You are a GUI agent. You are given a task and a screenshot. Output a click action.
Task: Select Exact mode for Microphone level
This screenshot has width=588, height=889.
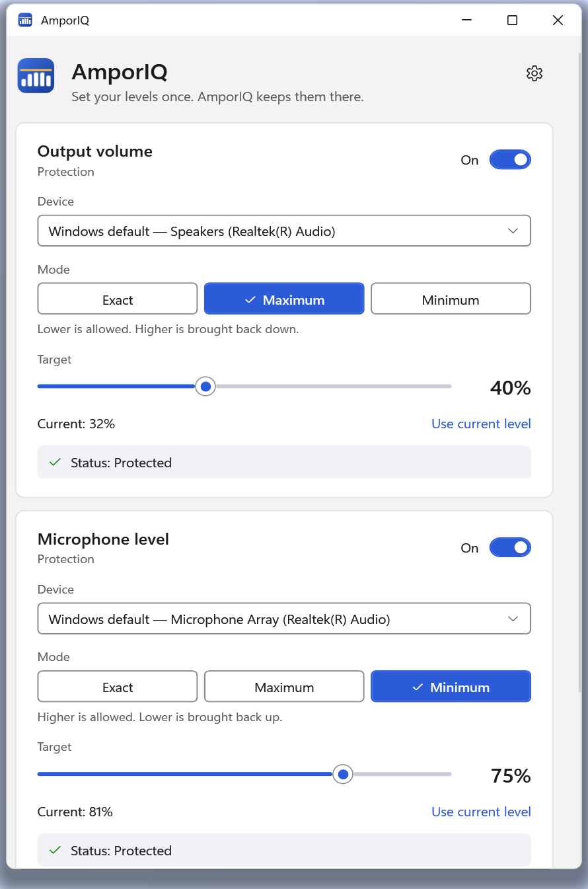pyautogui.click(x=118, y=686)
